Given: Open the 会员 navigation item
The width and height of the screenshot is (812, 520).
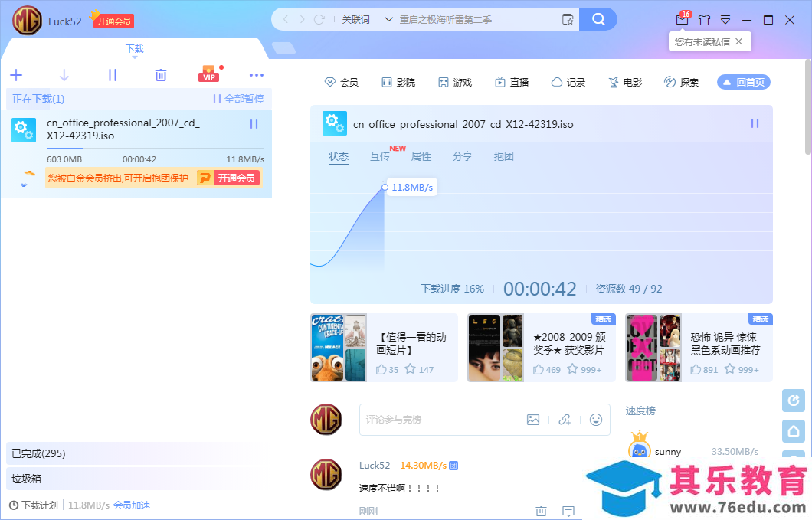Looking at the screenshot, I should tap(341, 83).
